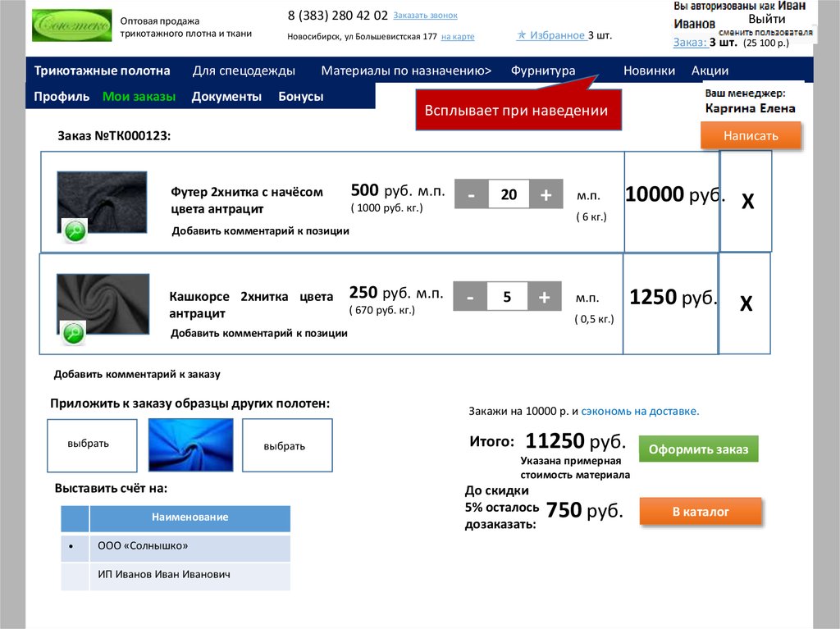
Task: Select ИП Иванов Иван Иванович payer
Action: point(176,575)
